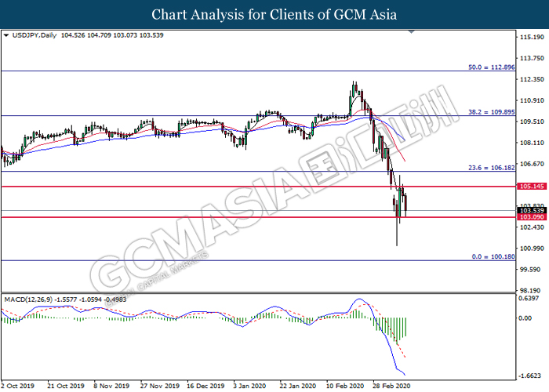The height and width of the screenshot is (392, 549).
Task: Click the 115.190 price axis value
Action: [533, 37]
